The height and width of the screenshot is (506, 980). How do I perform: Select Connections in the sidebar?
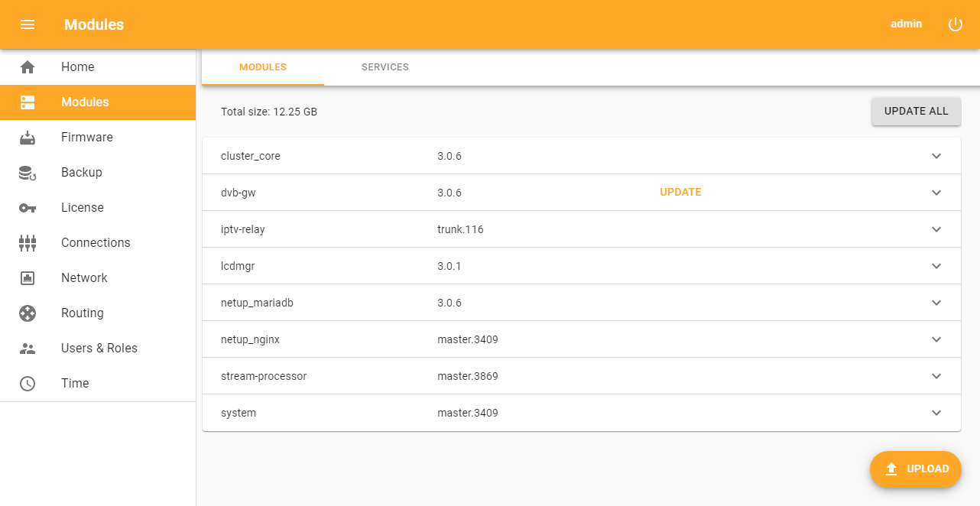click(98, 243)
